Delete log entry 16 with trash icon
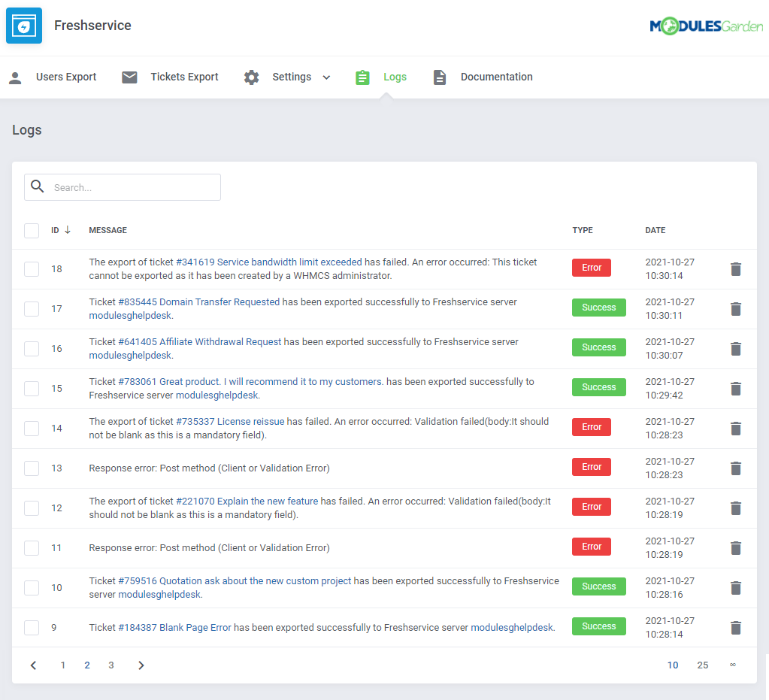The width and height of the screenshot is (769, 700). coord(736,349)
